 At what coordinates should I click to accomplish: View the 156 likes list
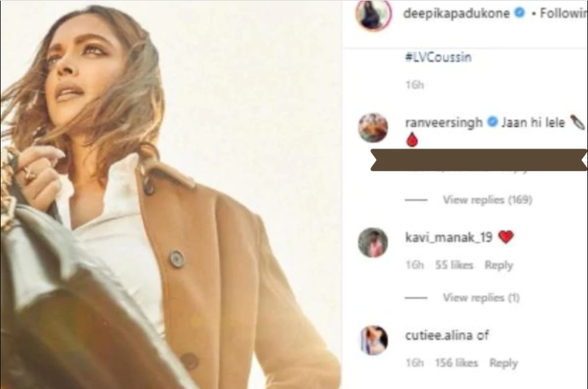[456, 363]
